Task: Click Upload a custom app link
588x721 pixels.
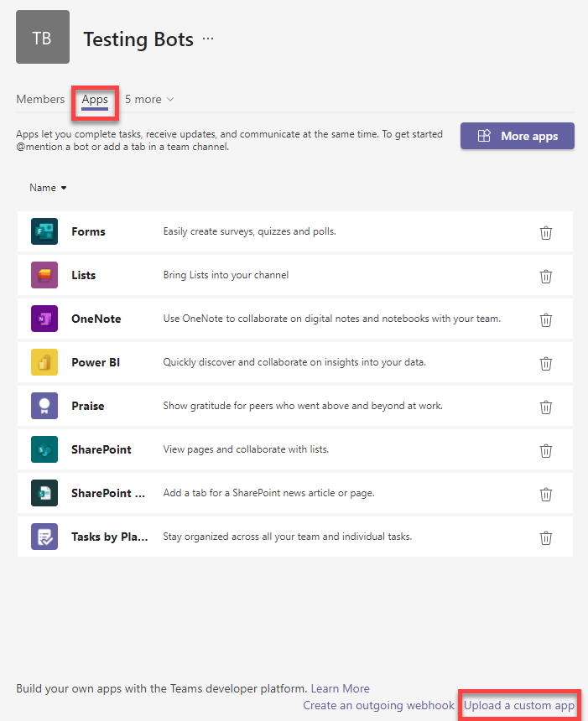Action: 519,705
